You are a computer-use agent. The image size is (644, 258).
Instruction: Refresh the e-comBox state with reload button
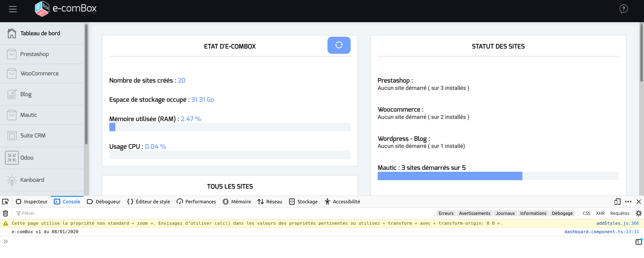pos(339,45)
